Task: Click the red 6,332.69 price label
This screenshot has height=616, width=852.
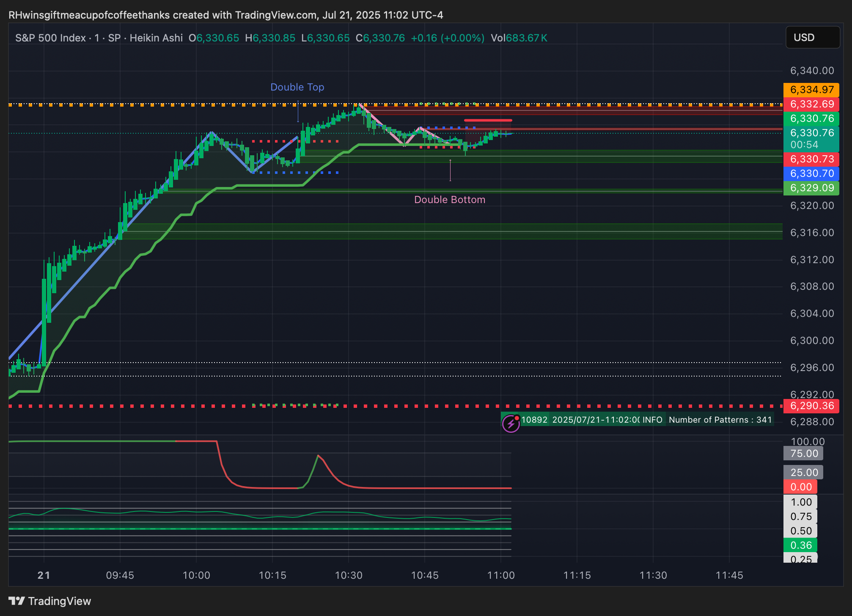Action: [811, 104]
